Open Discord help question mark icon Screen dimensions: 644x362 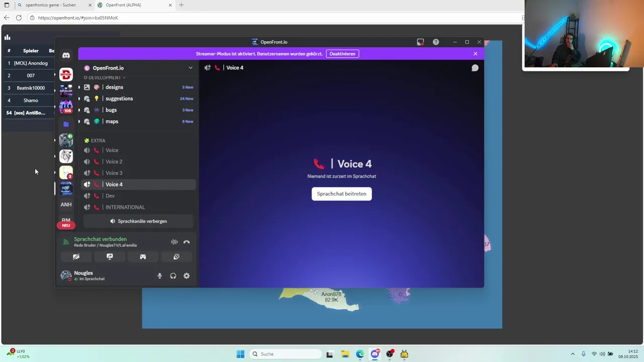click(x=436, y=42)
